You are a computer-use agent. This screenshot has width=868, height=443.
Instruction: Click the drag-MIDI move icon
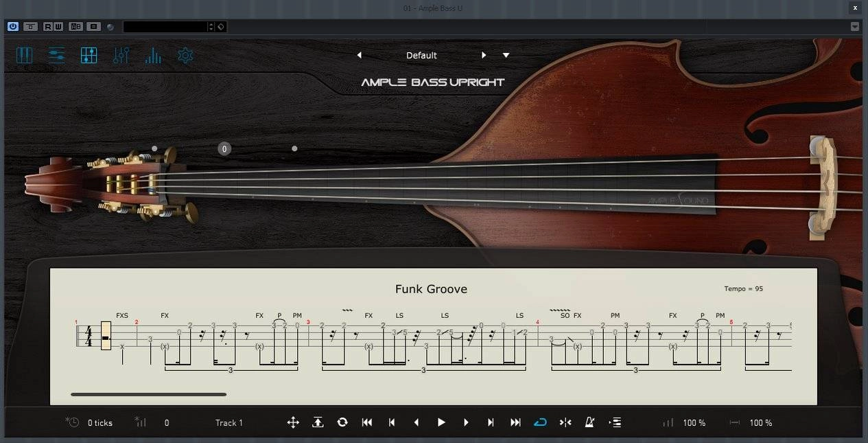click(x=293, y=422)
